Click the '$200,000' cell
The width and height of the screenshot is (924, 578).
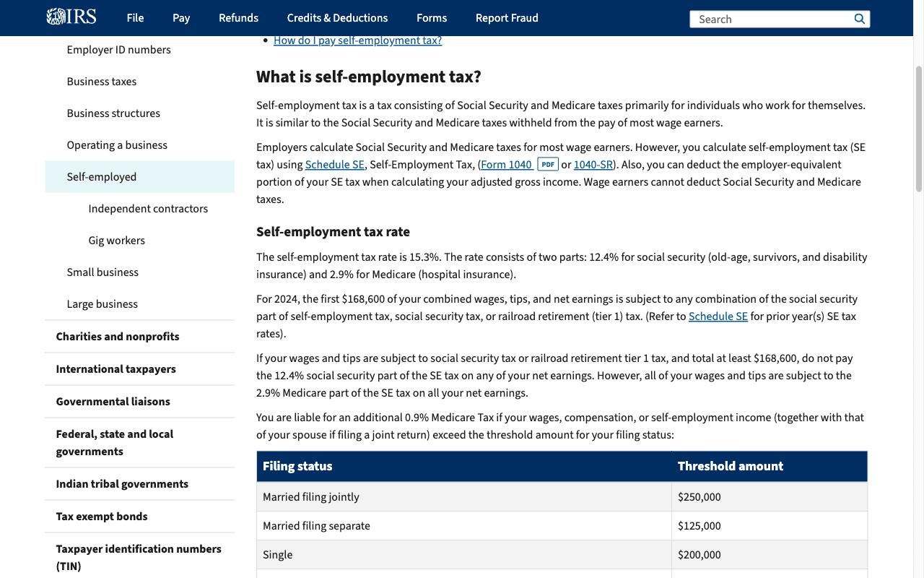click(x=770, y=555)
